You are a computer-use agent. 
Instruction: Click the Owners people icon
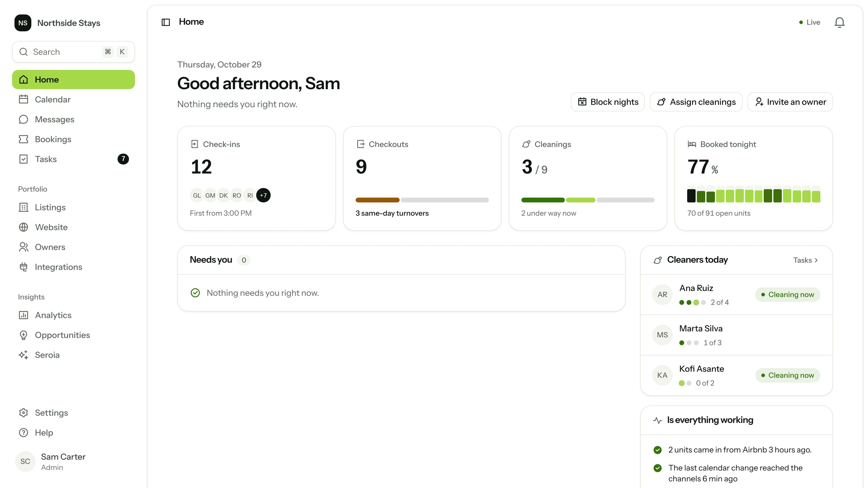click(x=23, y=247)
